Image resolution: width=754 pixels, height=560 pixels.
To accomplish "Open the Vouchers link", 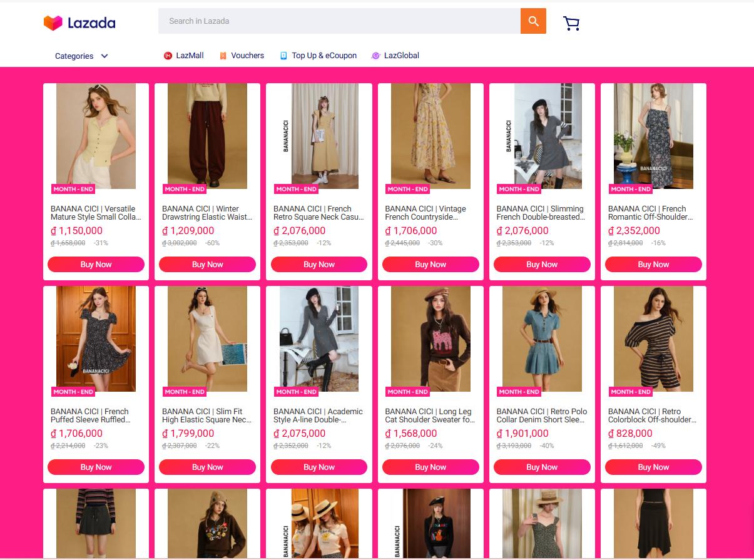I will 248,56.
